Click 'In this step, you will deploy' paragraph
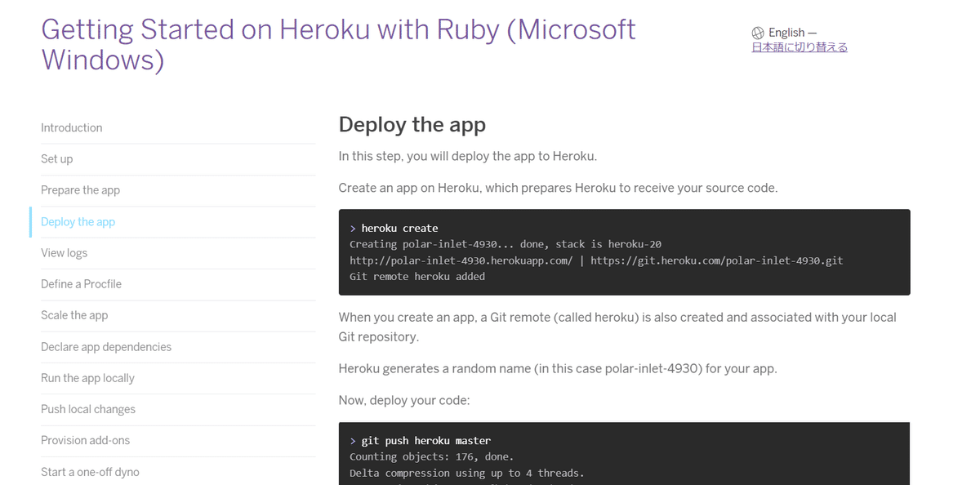 point(468,156)
